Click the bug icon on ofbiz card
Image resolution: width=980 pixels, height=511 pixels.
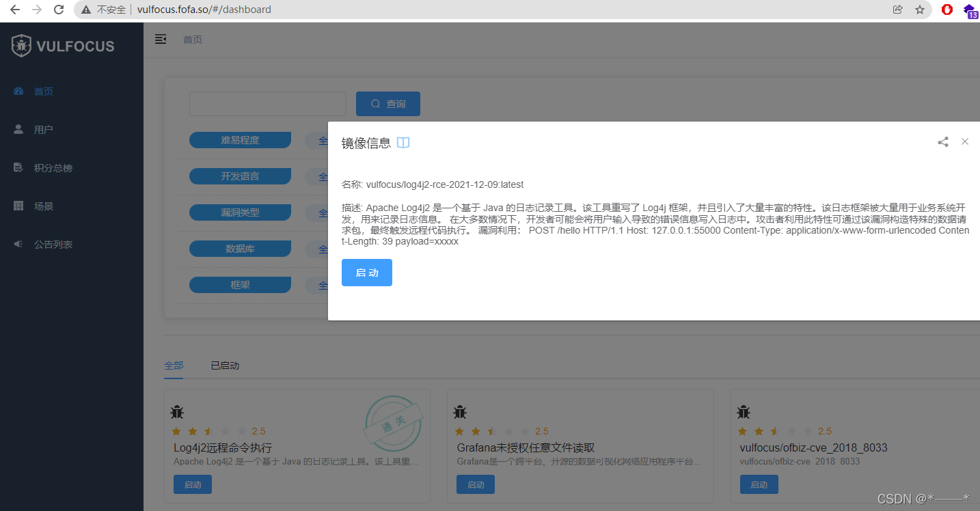coord(744,412)
